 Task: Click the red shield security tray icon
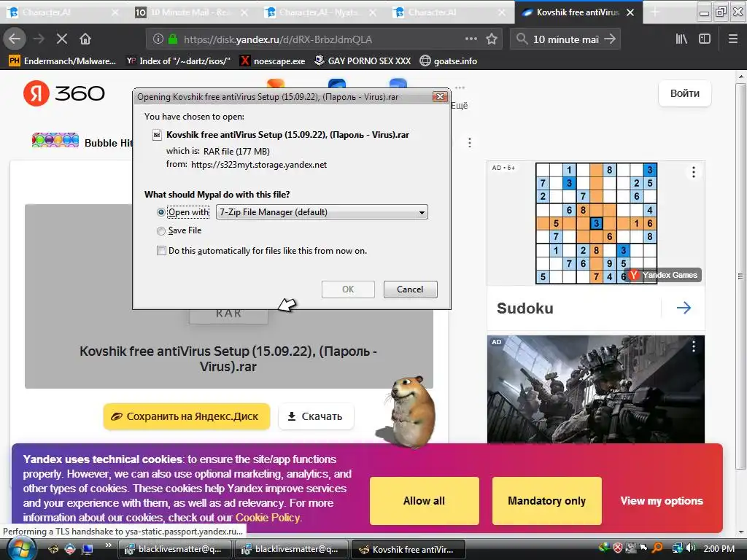coord(617,548)
